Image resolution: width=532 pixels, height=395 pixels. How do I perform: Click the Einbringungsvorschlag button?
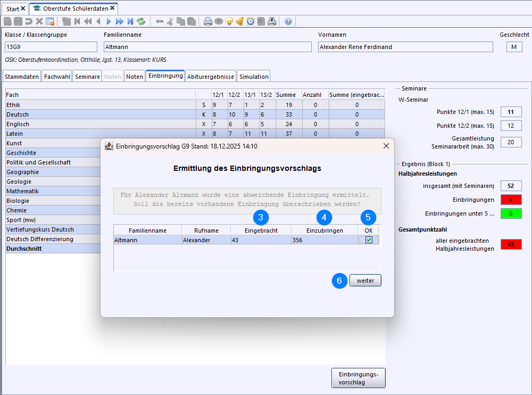tap(358, 378)
